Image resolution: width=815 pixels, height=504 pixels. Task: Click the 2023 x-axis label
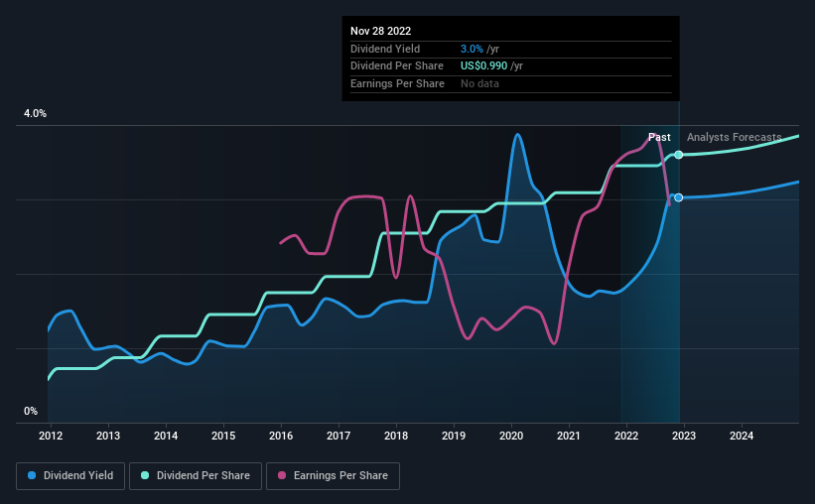(x=684, y=436)
